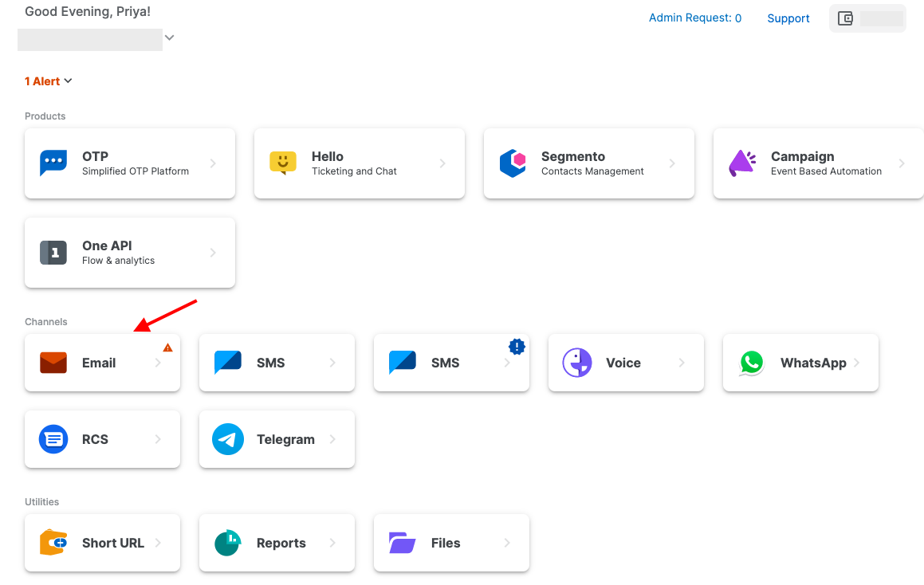The image size is (924, 585).
Task: Click the Campaign product title
Action: click(x=803, y=157)
